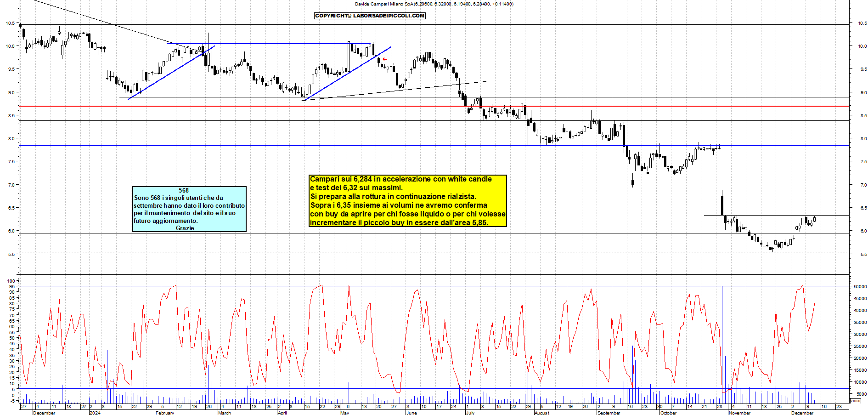The width and height of the screenshot is (868, 415).
Task: Click the 'August' month label on the time axis
Action: 542,413
